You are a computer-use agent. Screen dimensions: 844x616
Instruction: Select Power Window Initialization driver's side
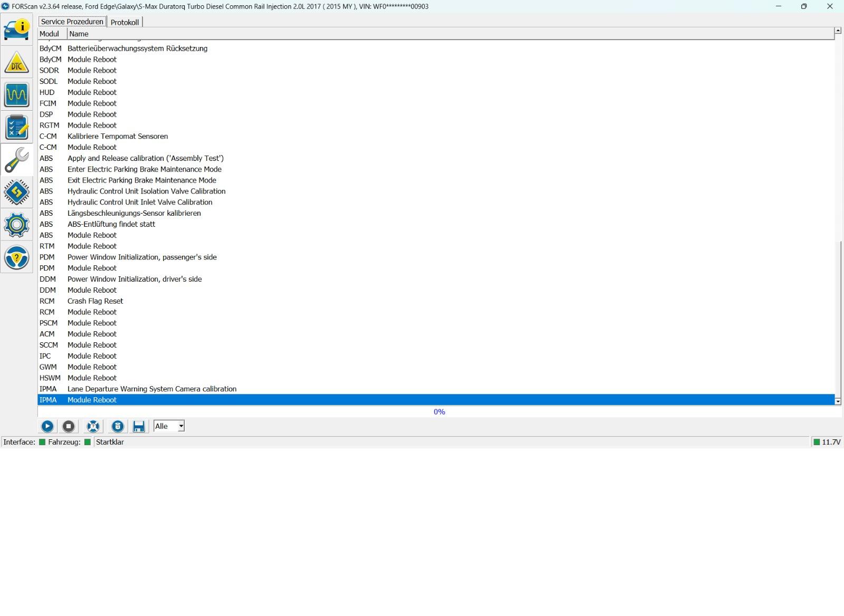(436, 279)
